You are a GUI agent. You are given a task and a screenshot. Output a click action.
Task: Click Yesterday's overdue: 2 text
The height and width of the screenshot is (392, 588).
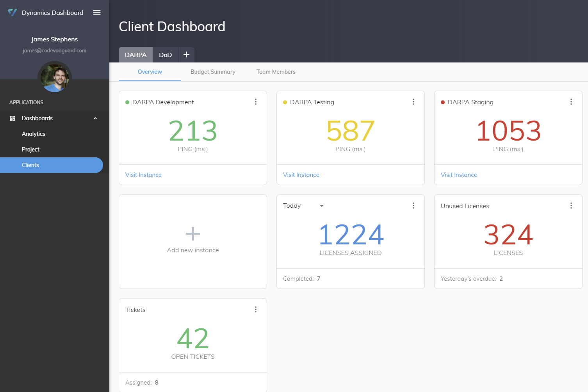(x=472, y=279)
